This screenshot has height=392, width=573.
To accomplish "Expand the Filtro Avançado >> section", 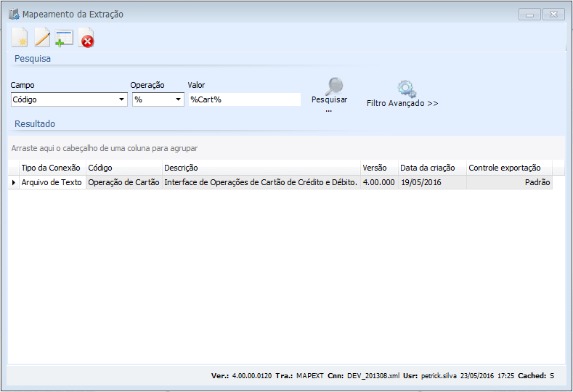I will click(402, 103).
